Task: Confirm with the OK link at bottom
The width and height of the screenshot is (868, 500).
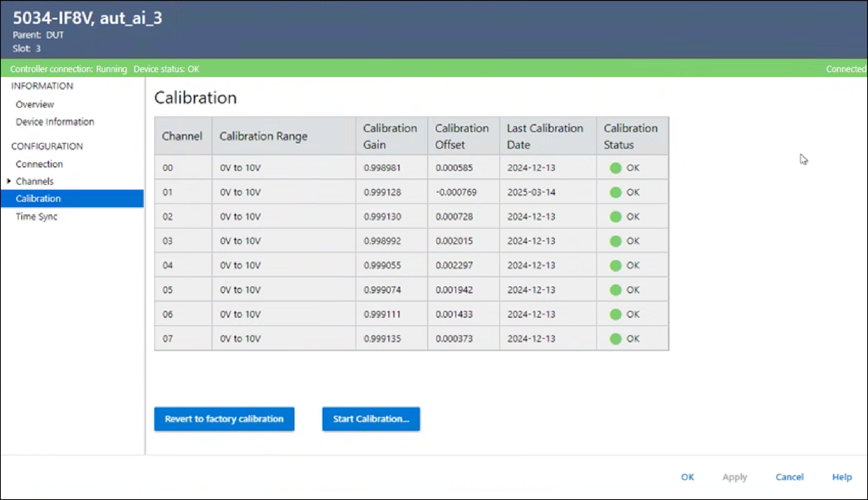Action: pos(687,477)
